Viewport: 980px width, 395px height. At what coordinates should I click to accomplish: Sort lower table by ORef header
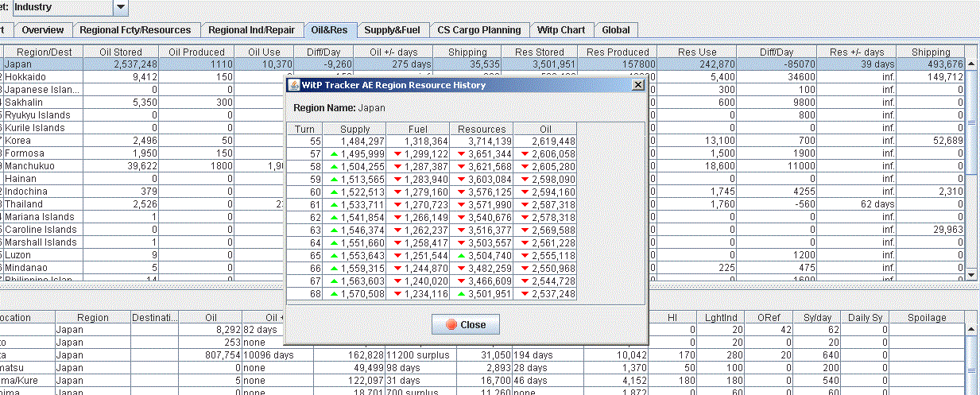click(769, 317)
